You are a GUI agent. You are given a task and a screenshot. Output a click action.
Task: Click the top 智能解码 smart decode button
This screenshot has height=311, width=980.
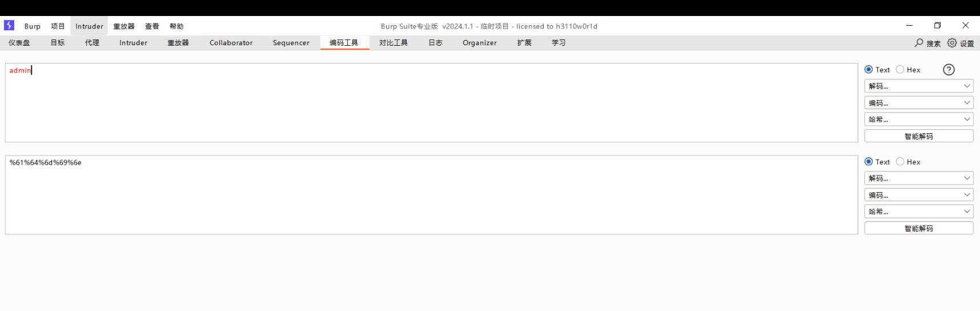click(x=918, y=136)
